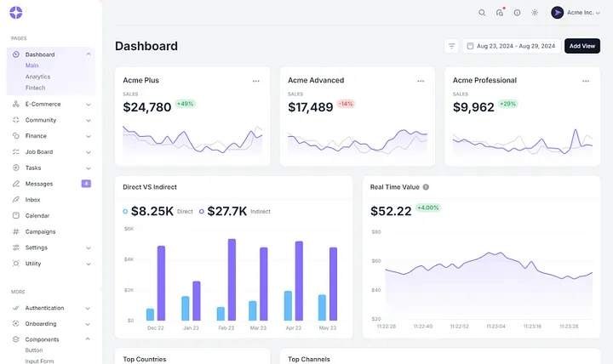Expand the Finance sidebar section
The width and height of the screenshot is (613, 364).
pos(51,136)
